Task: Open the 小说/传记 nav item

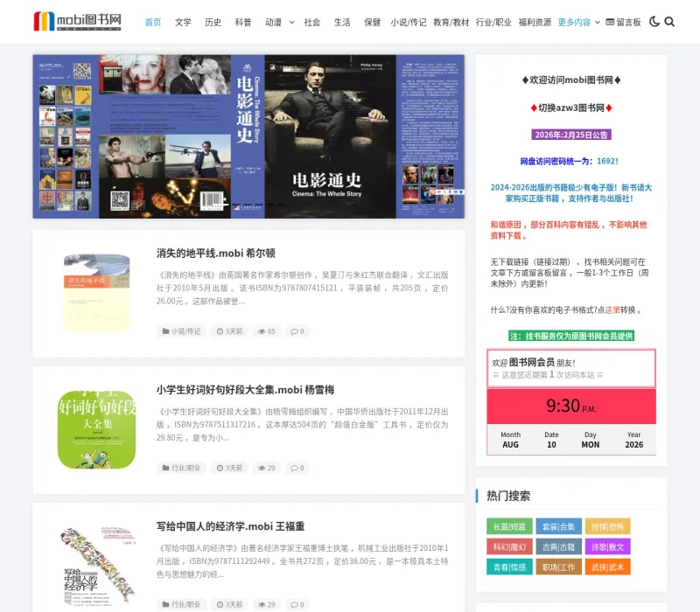Action: click(x=409, y=22)
